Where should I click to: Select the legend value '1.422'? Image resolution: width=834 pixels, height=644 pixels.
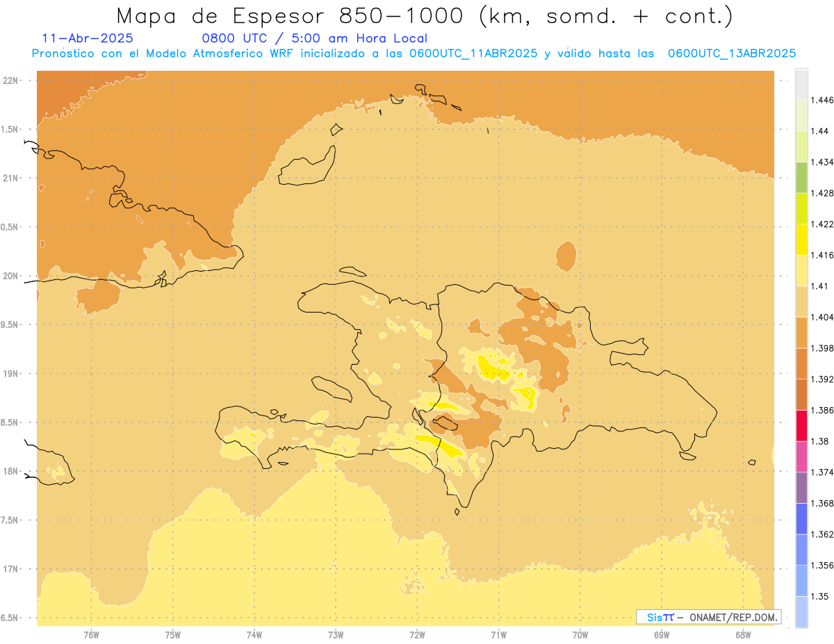point(823,224)
